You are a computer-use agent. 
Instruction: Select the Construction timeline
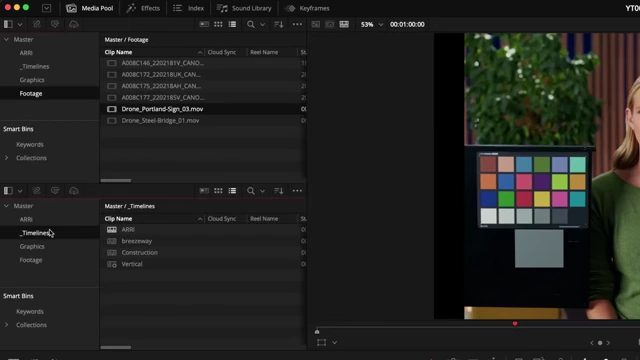click(x=139, y=253)
